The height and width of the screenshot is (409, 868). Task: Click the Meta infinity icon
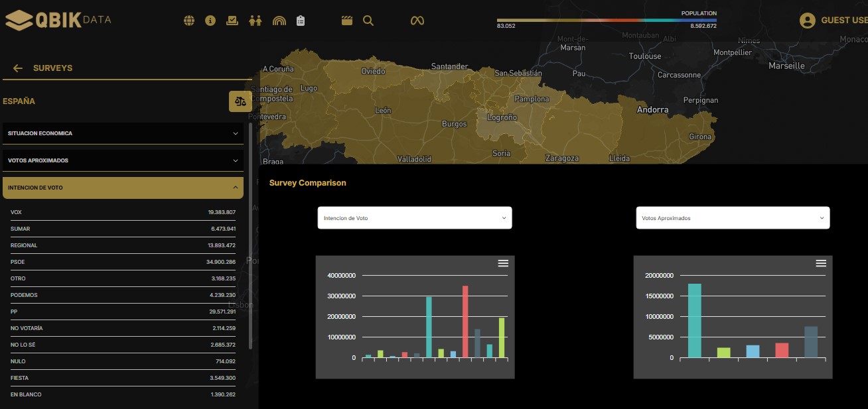point(417,21)
